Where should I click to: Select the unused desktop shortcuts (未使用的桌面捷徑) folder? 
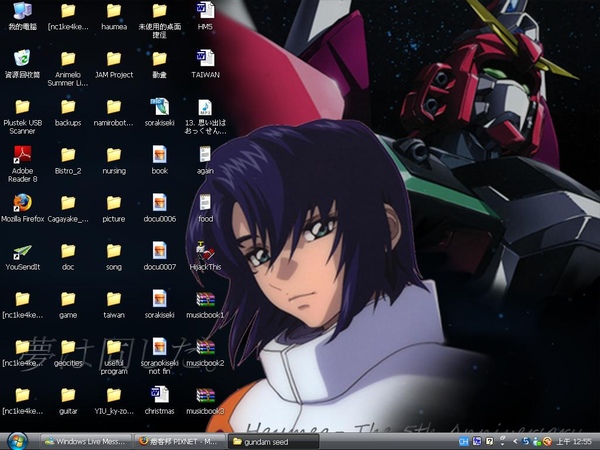(x=160, y=20)
